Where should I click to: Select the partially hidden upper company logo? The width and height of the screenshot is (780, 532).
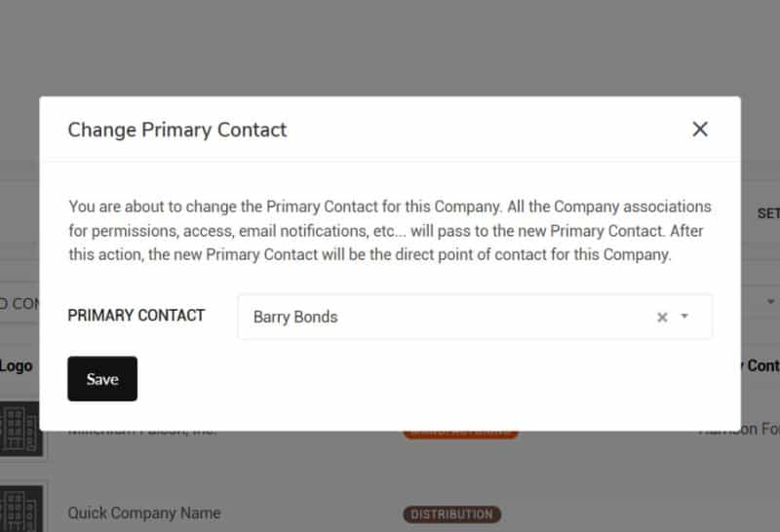20,430
